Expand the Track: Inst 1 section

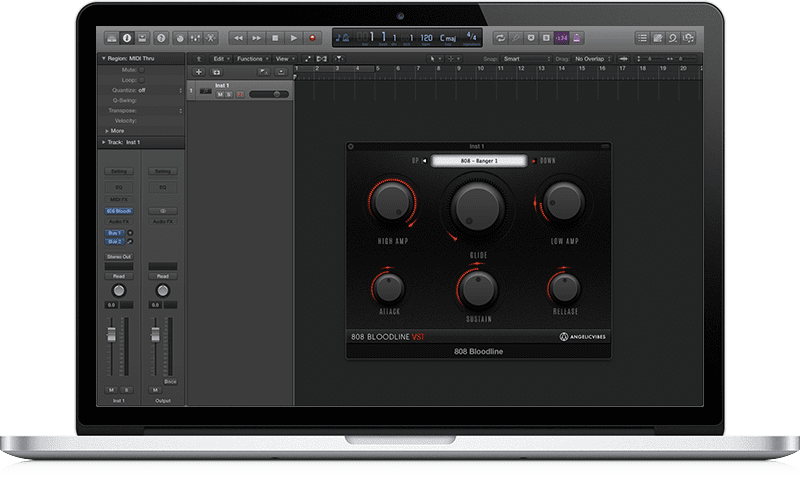104,142
